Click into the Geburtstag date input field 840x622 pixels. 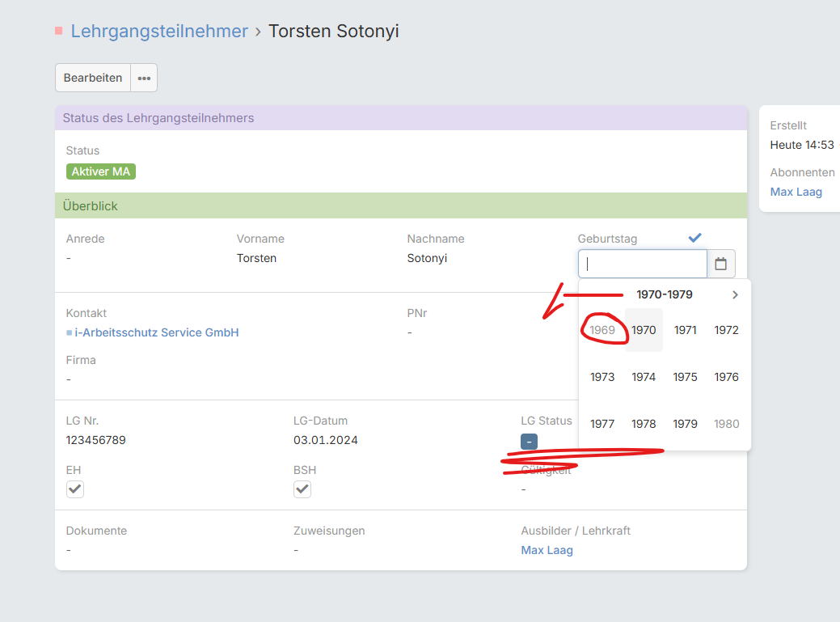[642, 264]
